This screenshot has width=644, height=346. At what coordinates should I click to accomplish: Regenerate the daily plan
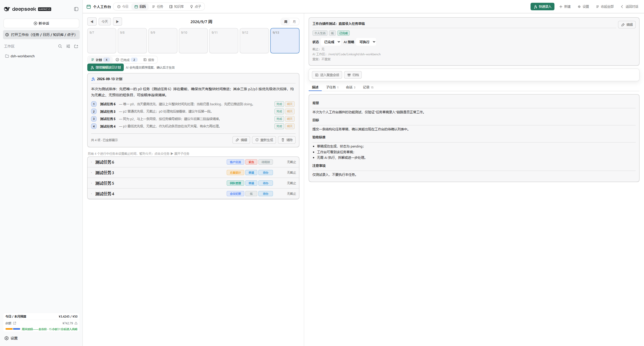click(x=264, y=140)
